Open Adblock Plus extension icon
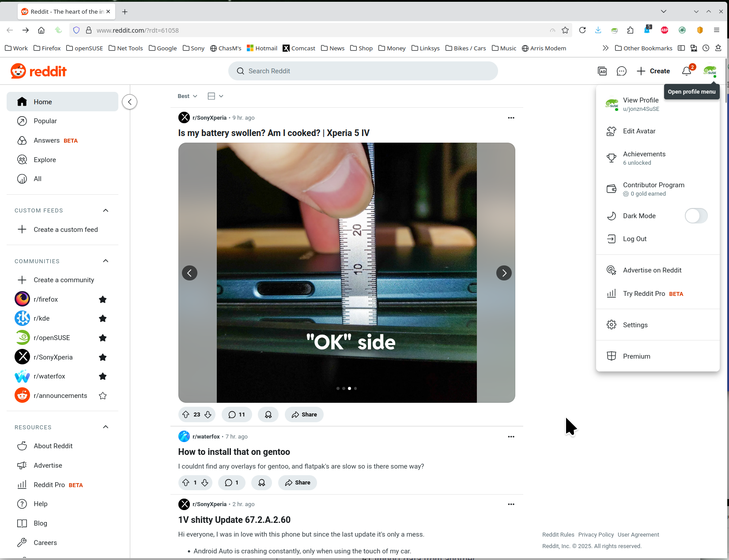 [x=665, y=30]
